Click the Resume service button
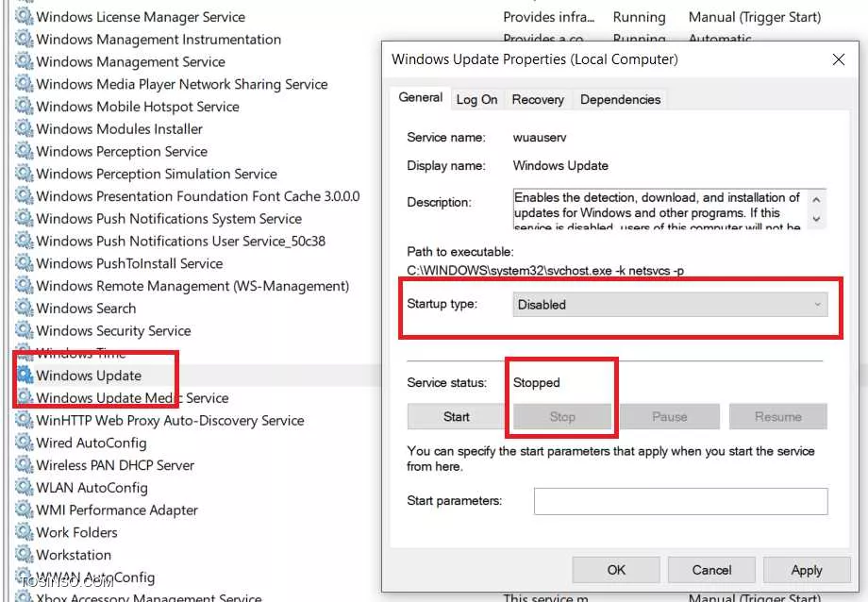 coord(777,416)
